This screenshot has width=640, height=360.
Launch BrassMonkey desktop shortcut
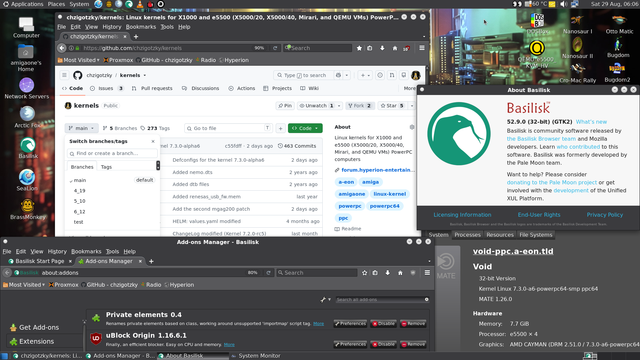click(x=27, y=209)
